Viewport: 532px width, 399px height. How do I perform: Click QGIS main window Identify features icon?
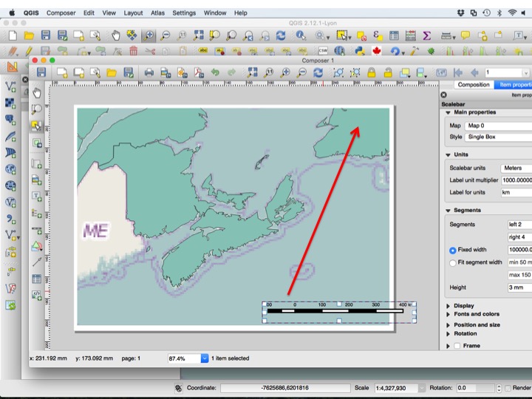(x=301, y=35)
